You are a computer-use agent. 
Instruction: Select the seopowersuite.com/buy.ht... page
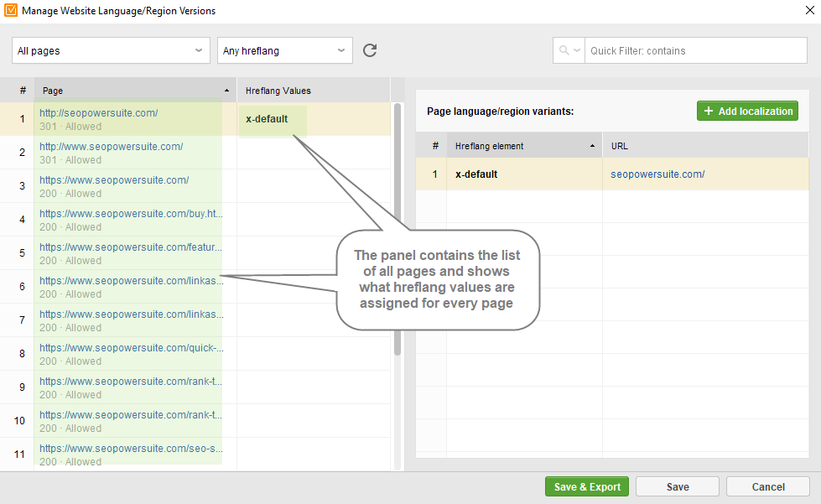coord(131,214)
